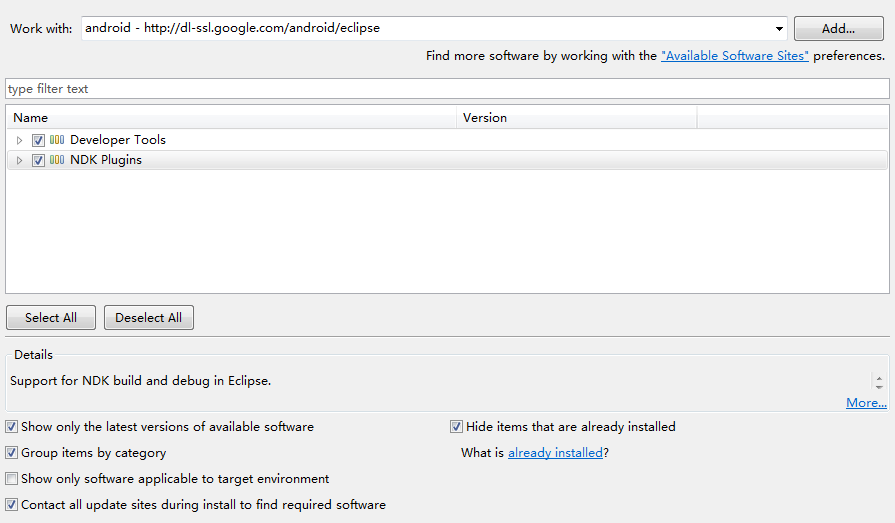
Task: Toggle Group items by category checkbox
Action: coord(11,453)
